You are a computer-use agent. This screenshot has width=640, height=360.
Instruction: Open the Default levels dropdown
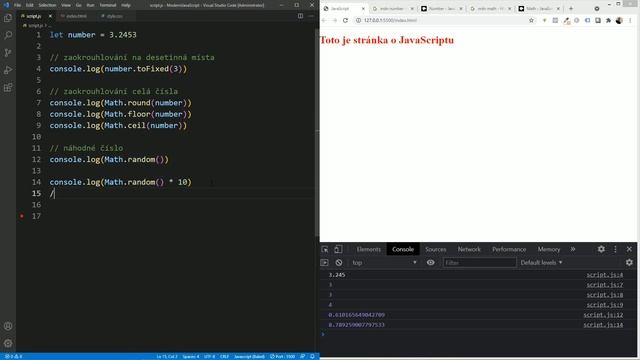(541, 262)
